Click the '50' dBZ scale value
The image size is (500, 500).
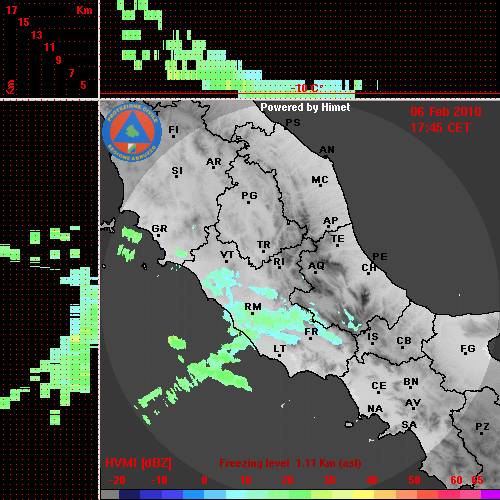(414, 480)
